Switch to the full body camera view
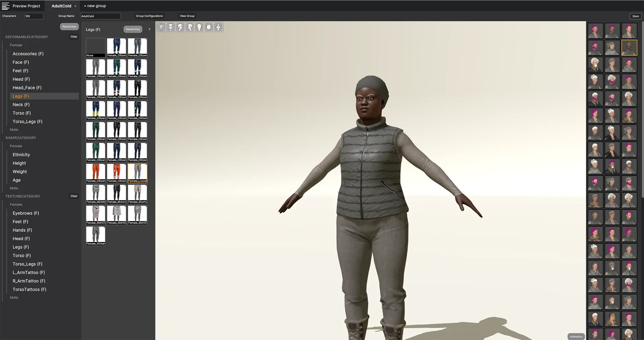 [161, 27]
